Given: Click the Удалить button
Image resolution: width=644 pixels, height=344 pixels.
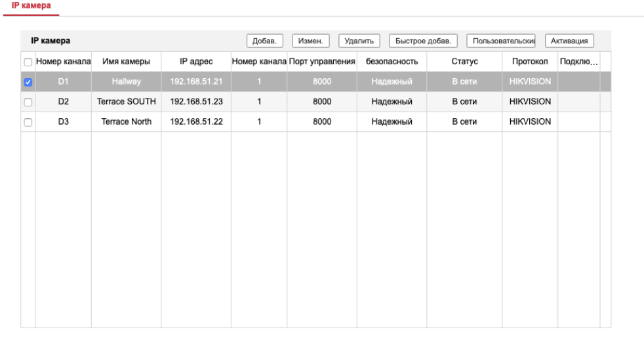Looking at the screenshot, I should pos(359,41).
